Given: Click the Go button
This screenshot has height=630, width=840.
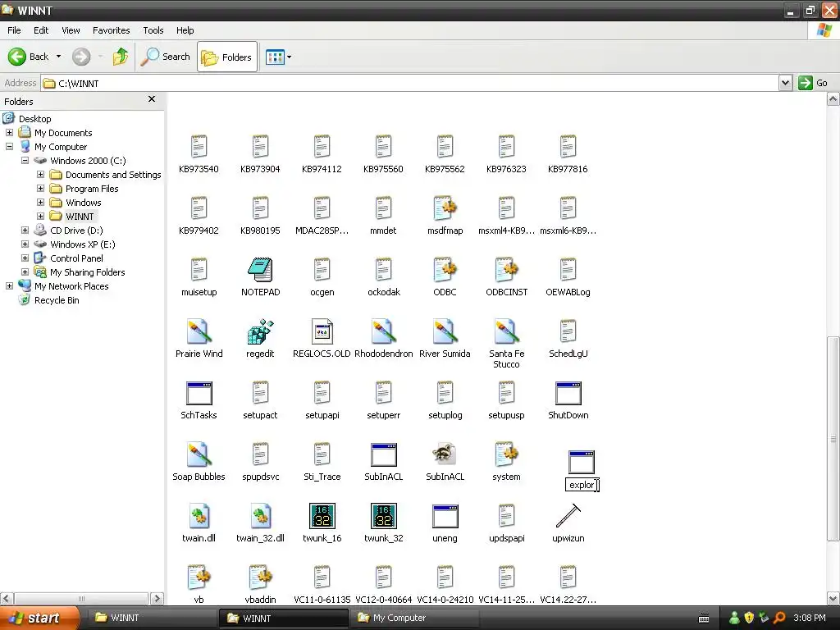Looking at the screenshot, I should (813, 83).
